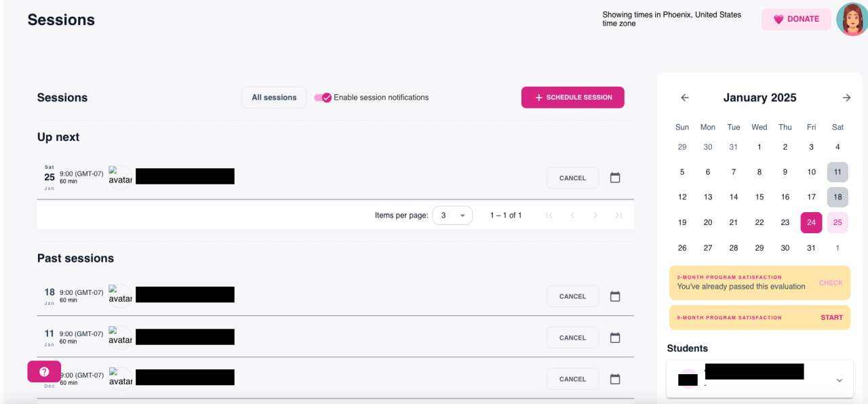Click calendar icon for Jan 11 session
This screenshot has height=404, width=868.
pos(615,338)
